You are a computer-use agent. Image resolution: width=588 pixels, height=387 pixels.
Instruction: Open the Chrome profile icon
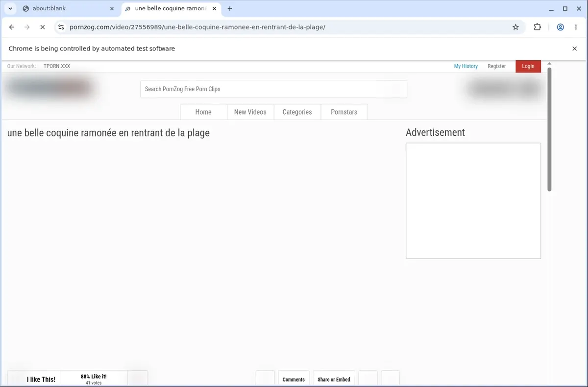point(560,27)
